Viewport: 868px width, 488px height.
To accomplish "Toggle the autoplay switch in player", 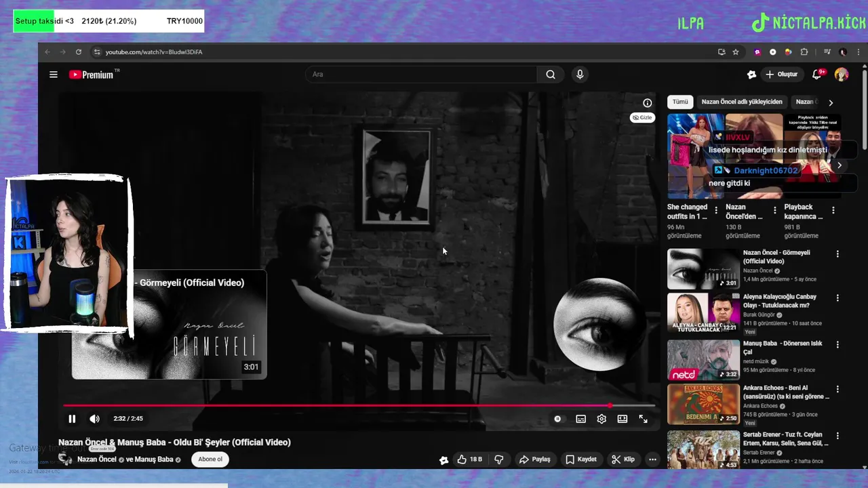I will click(557, 419).
